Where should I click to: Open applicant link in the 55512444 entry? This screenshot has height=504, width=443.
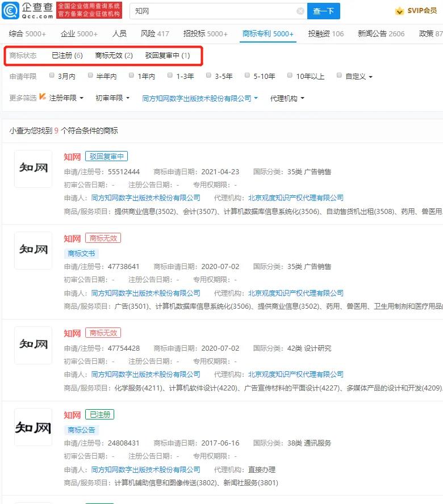click(146, 198)
